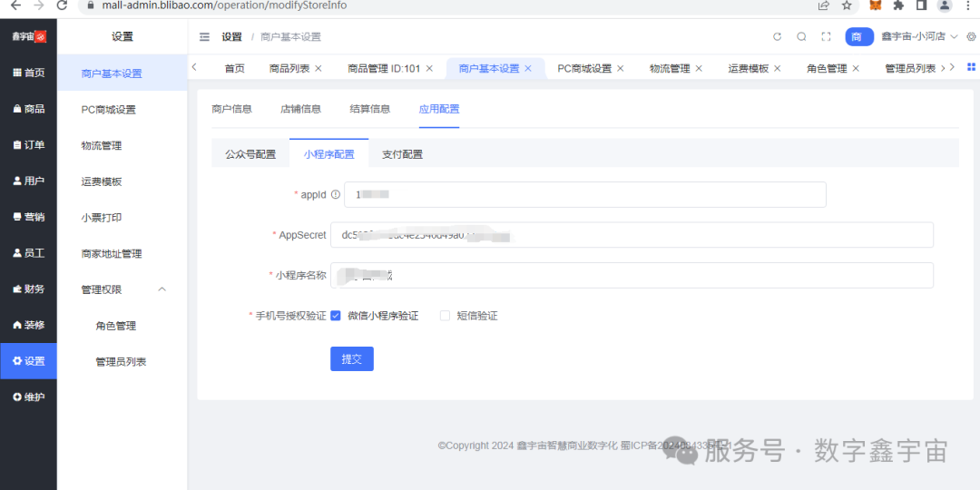Open 维护 in left navigation
The width and height of the screenshot is (980, 490).
(x=29, y=397)
